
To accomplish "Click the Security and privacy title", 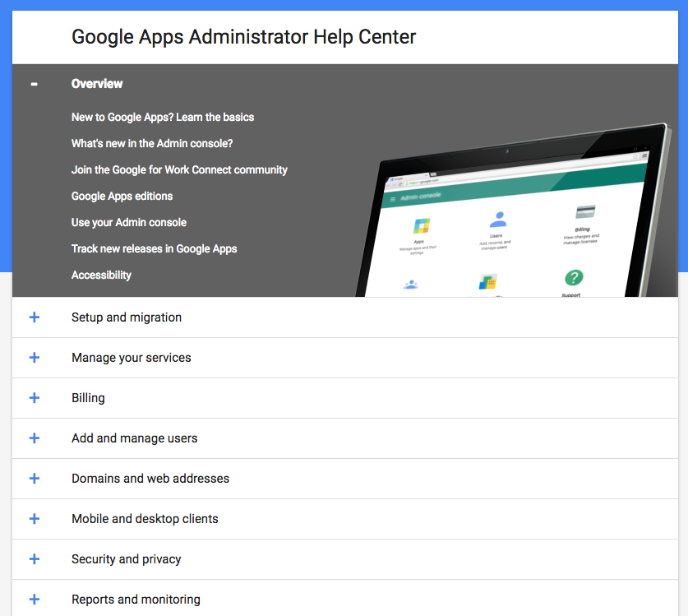I will [x=126, y=559].
